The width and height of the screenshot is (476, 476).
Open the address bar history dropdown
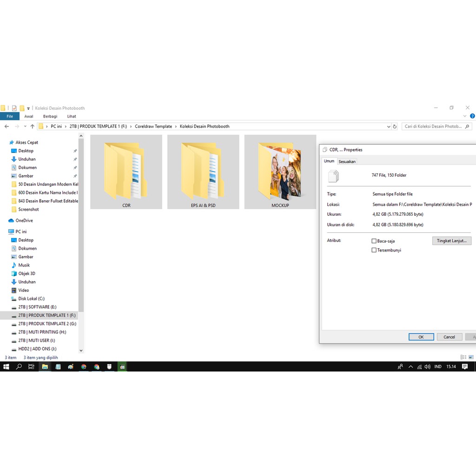click(x=389, y=126)
